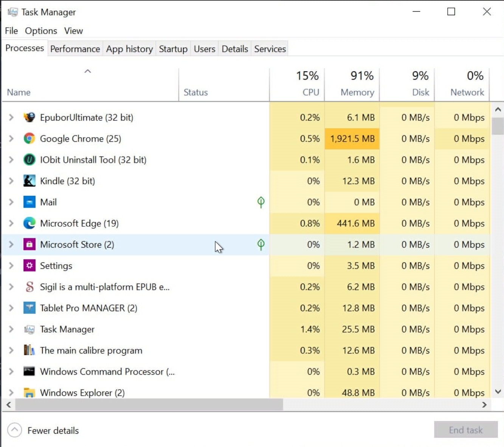
Task: Click the horizontal scrollbar right arrow
Action: pyautogui.click(x=484, y=405)
